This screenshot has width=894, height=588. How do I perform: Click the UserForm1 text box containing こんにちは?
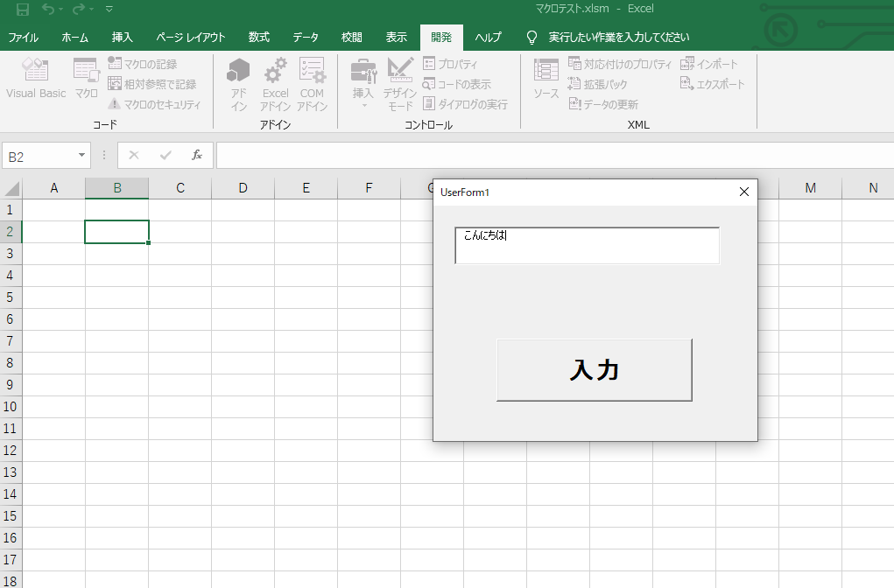pos(588,246)
